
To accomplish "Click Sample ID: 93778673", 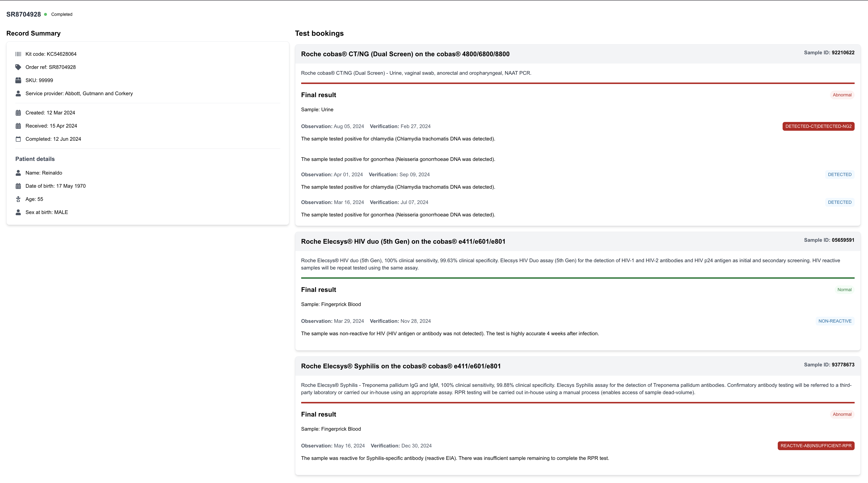I will (829, 365).
